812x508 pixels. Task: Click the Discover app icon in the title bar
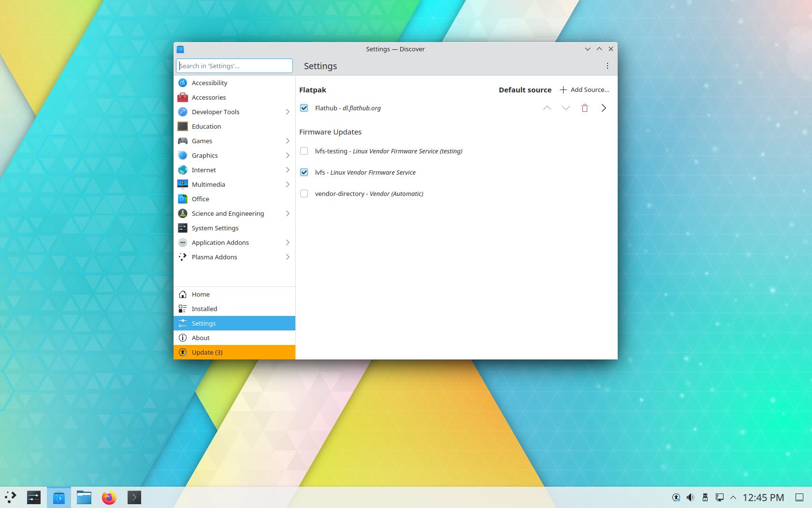tap(180, 49)
